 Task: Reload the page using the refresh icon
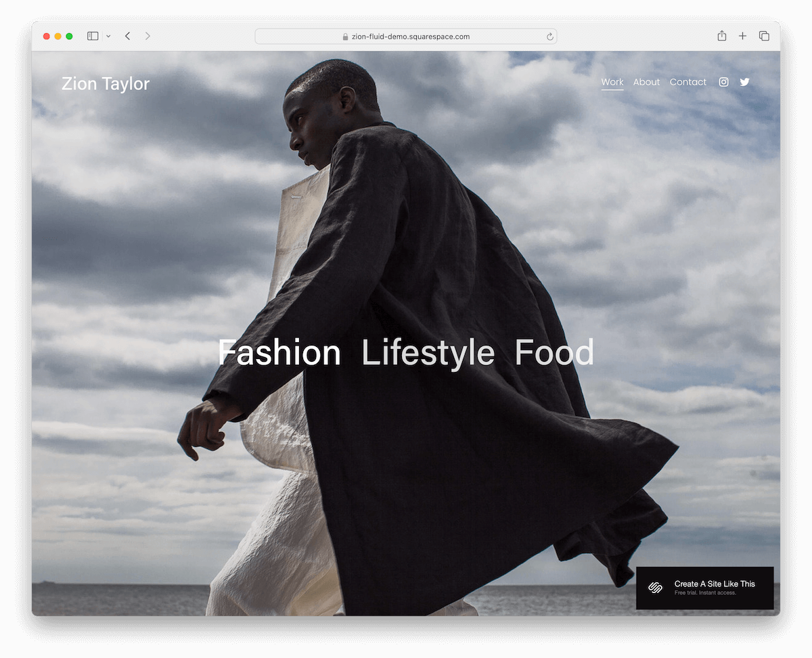[x=549, y=37]
